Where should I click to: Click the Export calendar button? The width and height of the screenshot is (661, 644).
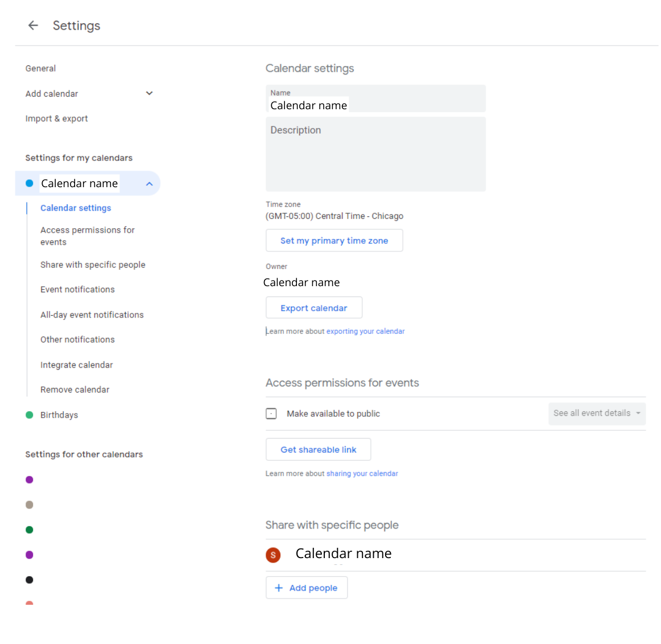coord(313,308)
